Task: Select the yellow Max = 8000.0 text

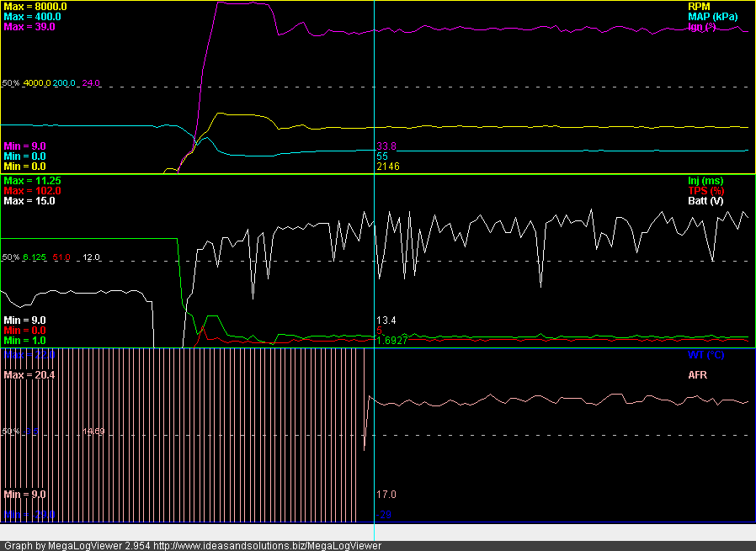Action: [x=35, y=7]
